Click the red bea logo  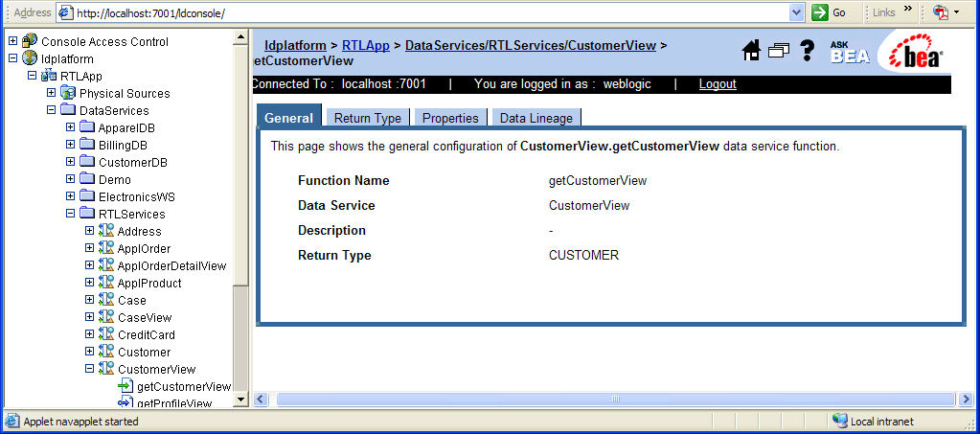(916, 52)
